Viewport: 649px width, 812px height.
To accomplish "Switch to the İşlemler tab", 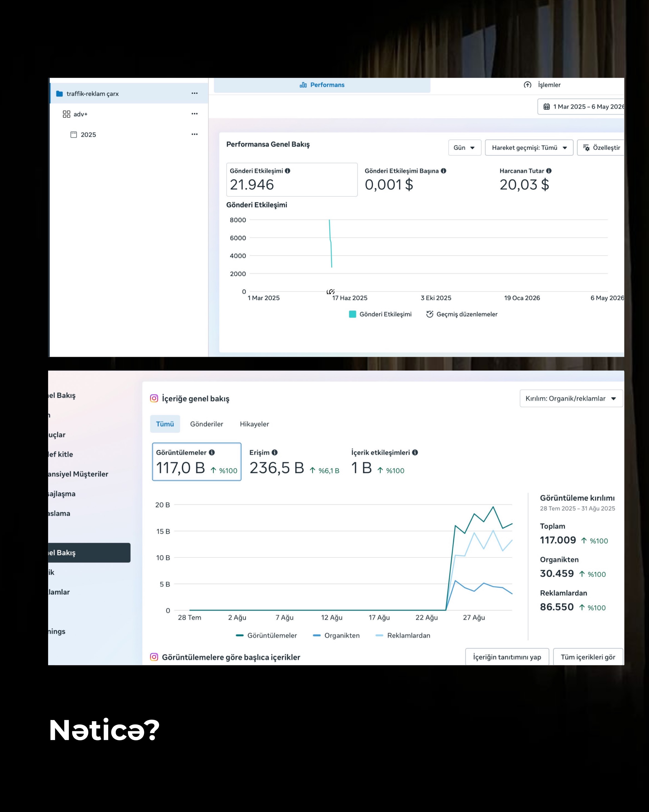I will click(x=542, y=85).
